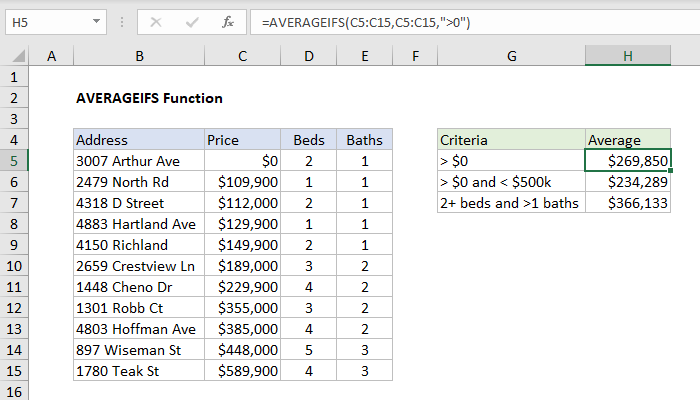Viewport: 700px width, 400px height.
Task: Click the Average header cell
Action: pyautogui.click(x=628, y=140)
